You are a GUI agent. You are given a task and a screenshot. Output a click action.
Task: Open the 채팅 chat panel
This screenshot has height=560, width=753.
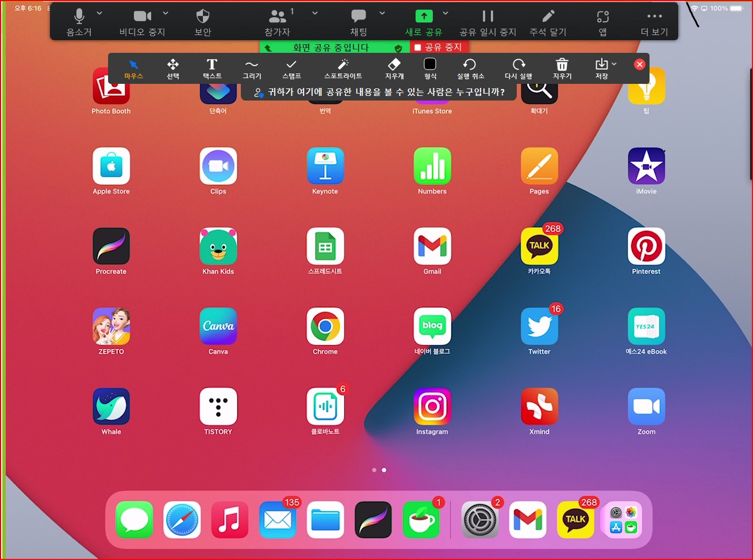(x=359, y=22)
